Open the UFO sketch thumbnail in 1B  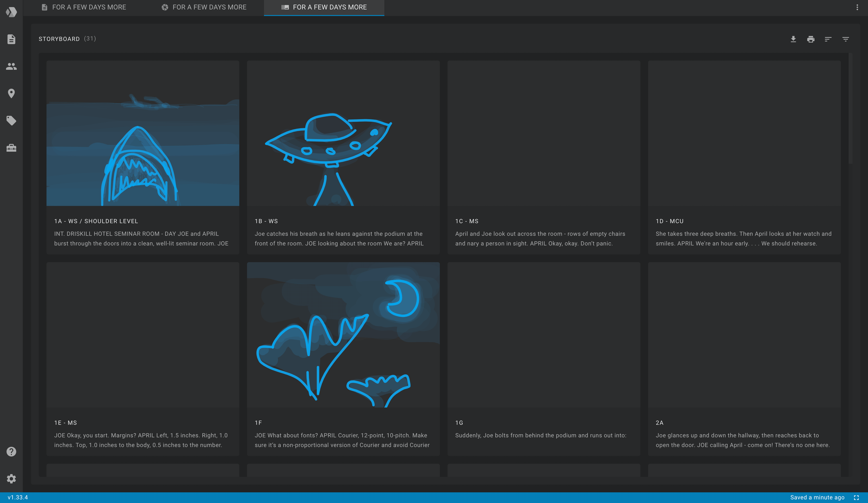pyautogui.click(x=343, y=133)
